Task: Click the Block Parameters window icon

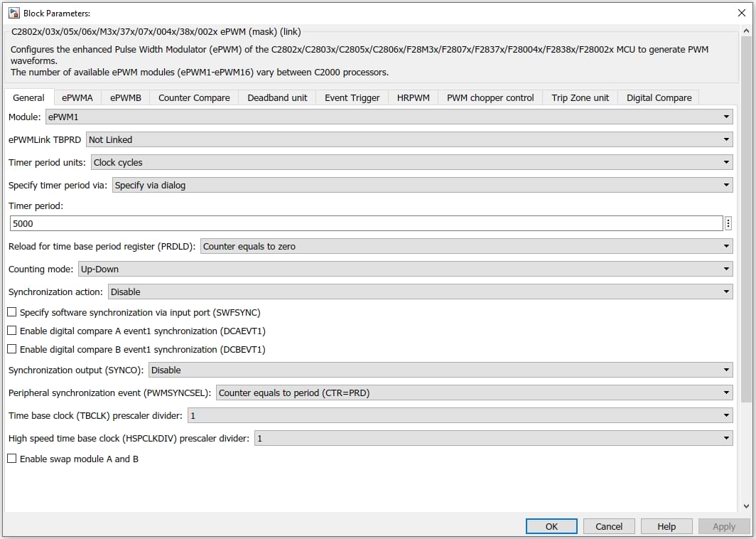Action: (13, 13)
